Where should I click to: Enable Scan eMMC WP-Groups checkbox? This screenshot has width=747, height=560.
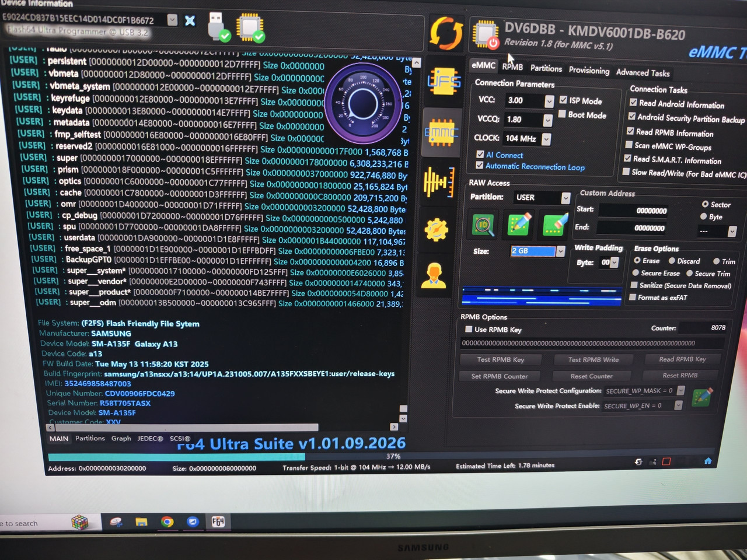point(629,145)
